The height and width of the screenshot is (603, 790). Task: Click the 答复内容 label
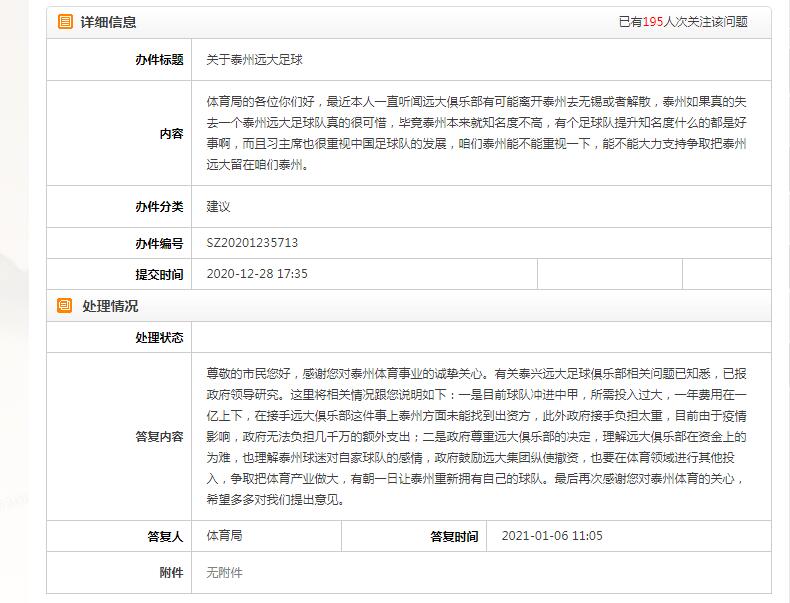coord(159,437)
